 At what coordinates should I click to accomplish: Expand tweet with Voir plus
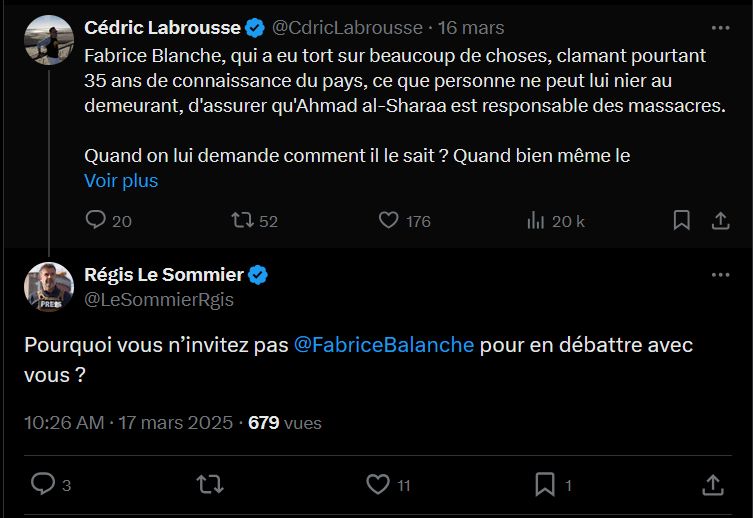pos(121,181)
